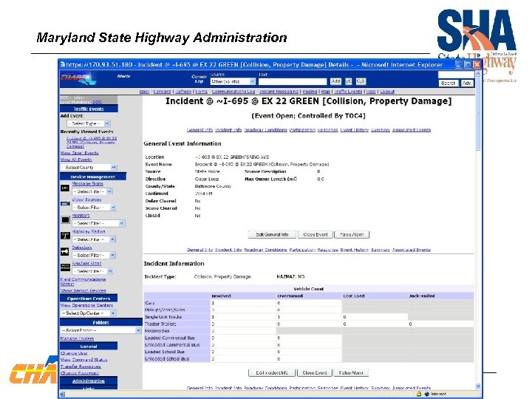Click Map in the top navigation bar
The width and height of the screenshot is (532, 399).
(325, 92)
